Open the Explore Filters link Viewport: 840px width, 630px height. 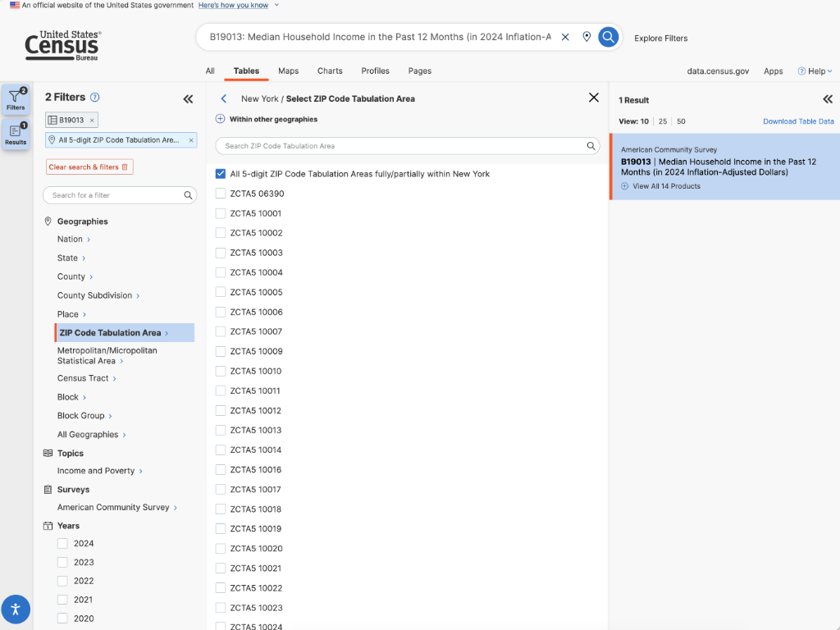pyautogui.click(x=660, y=38)
